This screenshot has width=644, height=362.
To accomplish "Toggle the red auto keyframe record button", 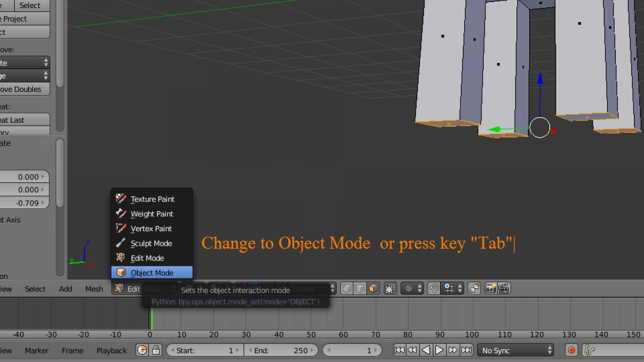I will pyautogui.click(x=571, y=350).
